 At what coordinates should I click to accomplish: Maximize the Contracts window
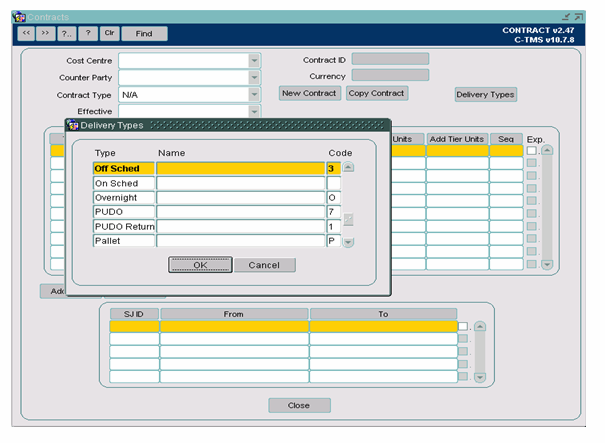(x=578, y=17)
